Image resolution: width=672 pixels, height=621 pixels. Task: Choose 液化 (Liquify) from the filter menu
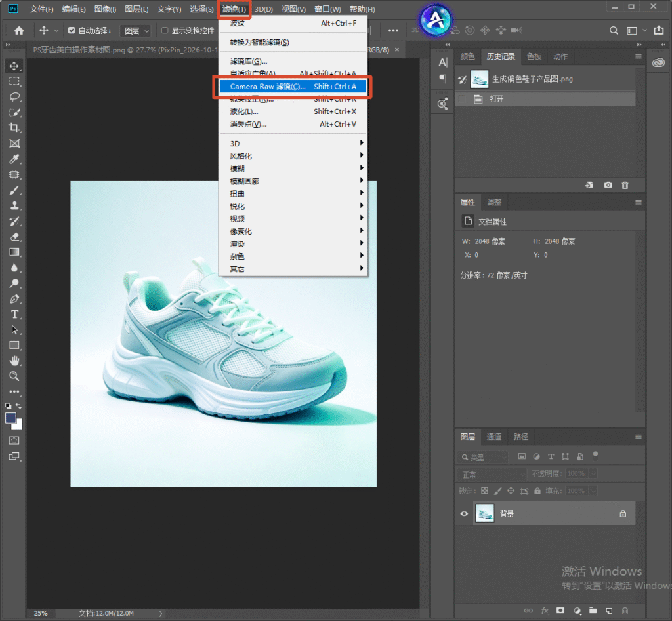click(293, 111)
